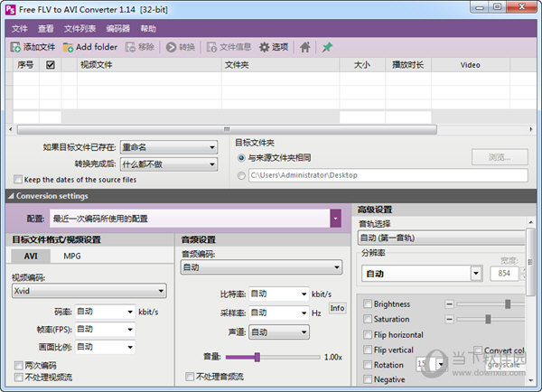542x392 pixels.
Task: Open 音轨选择 audio track dropdown
Action: [x=442, y=238]
